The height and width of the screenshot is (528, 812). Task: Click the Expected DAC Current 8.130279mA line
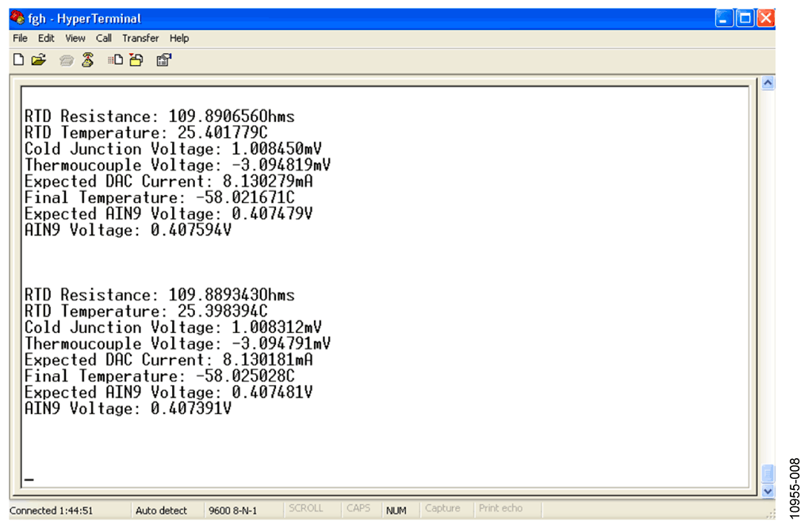click(169, 182)
